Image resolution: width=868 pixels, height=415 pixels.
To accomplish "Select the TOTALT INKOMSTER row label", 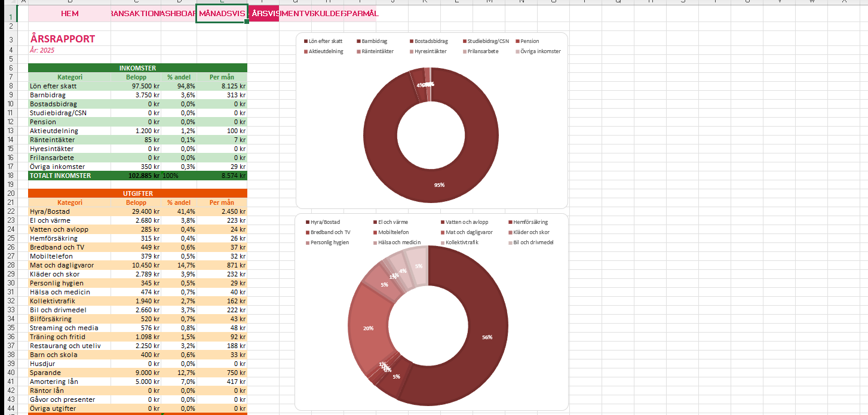I will [60, 176].
